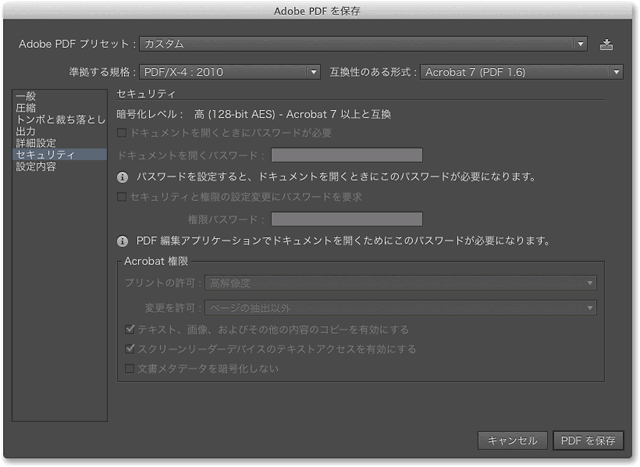Screen dimensions: 640x467
Task: Toggle 文書メタデータを暗号化しない checkbox
Action: coord(129,369)
